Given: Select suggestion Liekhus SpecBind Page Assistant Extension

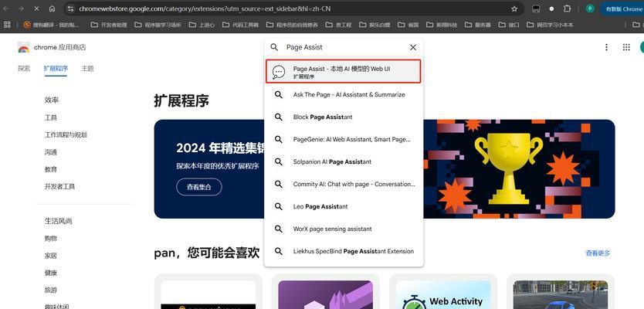Looking at the screenshot, I should tap(344, 251).
